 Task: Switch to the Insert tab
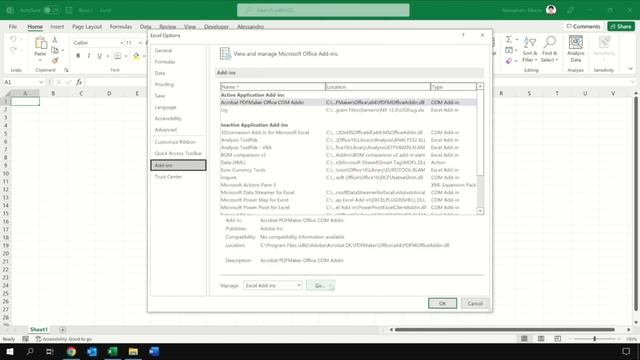coord(57,27)
